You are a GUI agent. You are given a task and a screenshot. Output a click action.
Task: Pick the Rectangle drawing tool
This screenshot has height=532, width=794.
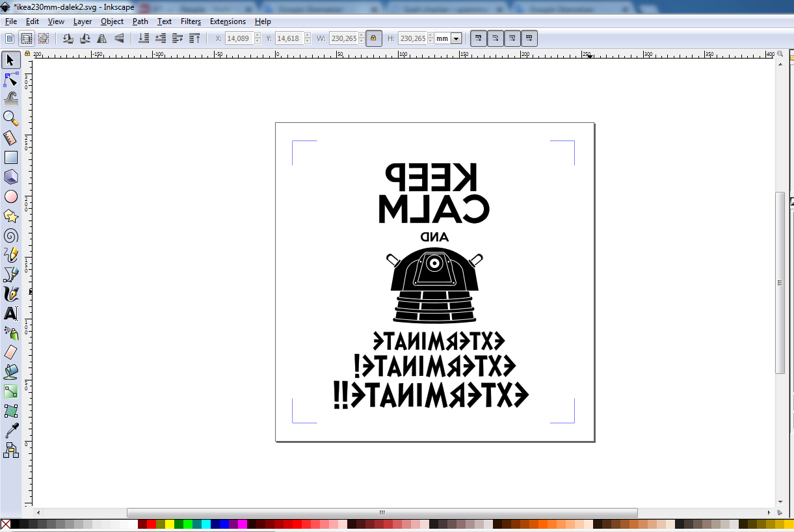pos(10,157)
